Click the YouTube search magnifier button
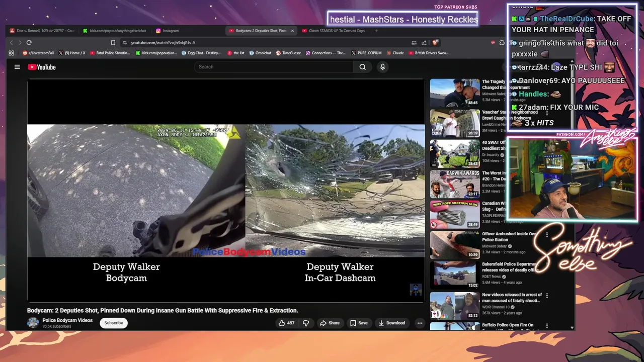Viewport: 644px width, 362px height. [362, 67]
